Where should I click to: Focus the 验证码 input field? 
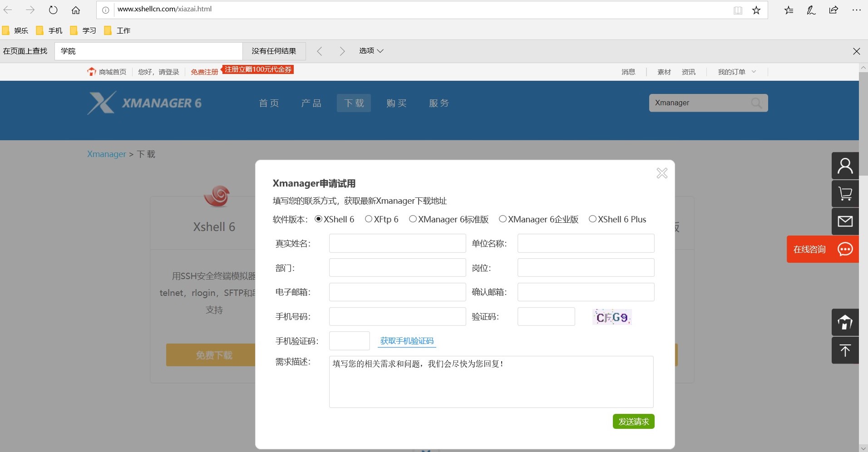(x=546, y=317)
